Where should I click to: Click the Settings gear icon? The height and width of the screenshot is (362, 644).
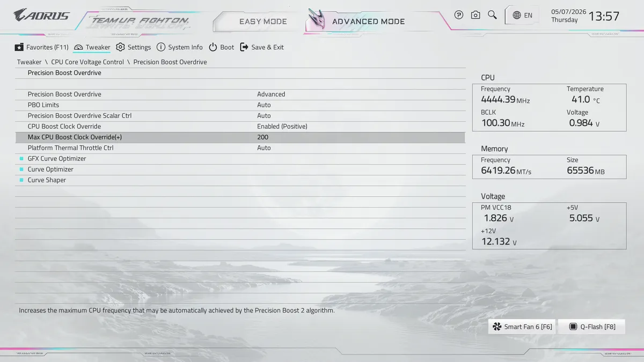tap(120, 47)
